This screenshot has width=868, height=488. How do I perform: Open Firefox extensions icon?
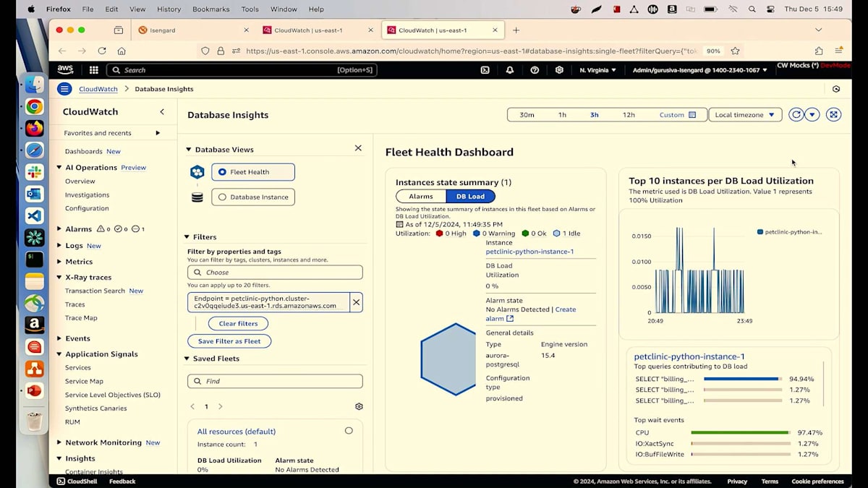[x=819, y=51]
